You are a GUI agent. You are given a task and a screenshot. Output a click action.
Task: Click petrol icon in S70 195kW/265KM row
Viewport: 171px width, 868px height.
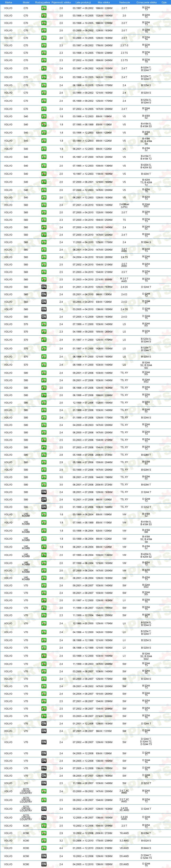click(44, 332)
